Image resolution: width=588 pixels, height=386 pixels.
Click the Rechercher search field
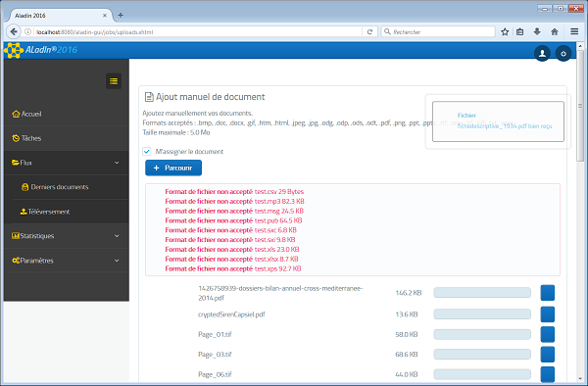pyautogui.click(x=438, y=32)
